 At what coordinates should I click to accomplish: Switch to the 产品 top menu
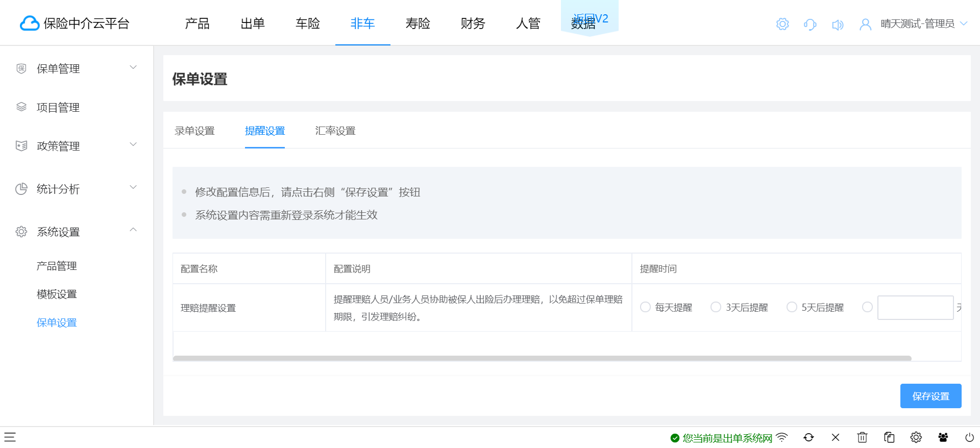pyautogui.click(x=197, y=23)
